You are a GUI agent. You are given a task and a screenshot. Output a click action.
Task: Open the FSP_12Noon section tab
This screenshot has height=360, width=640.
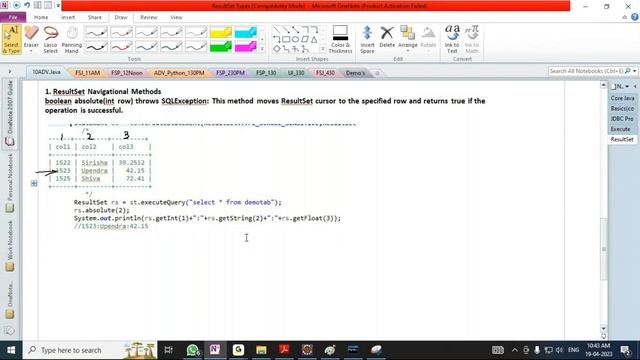pos(127,73)
